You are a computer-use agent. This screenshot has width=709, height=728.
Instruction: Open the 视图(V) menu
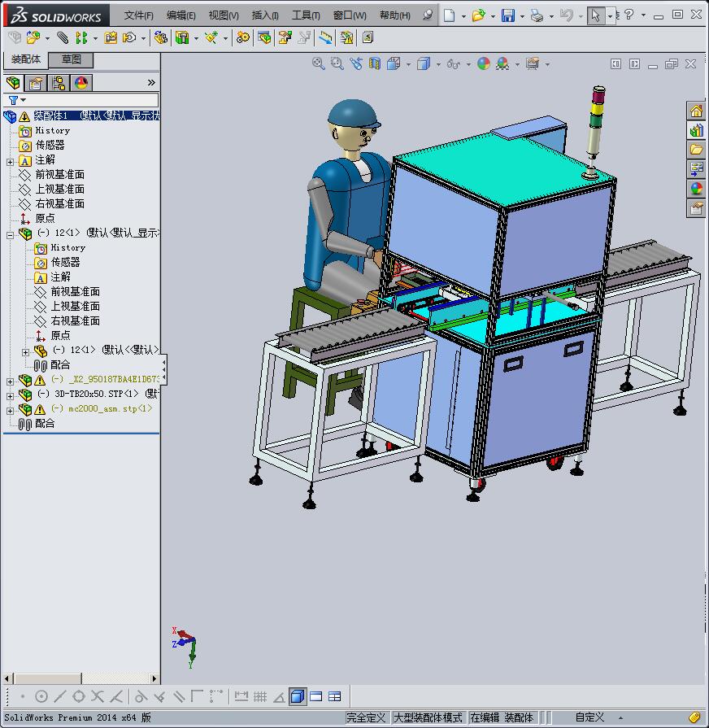click(224, 15)
